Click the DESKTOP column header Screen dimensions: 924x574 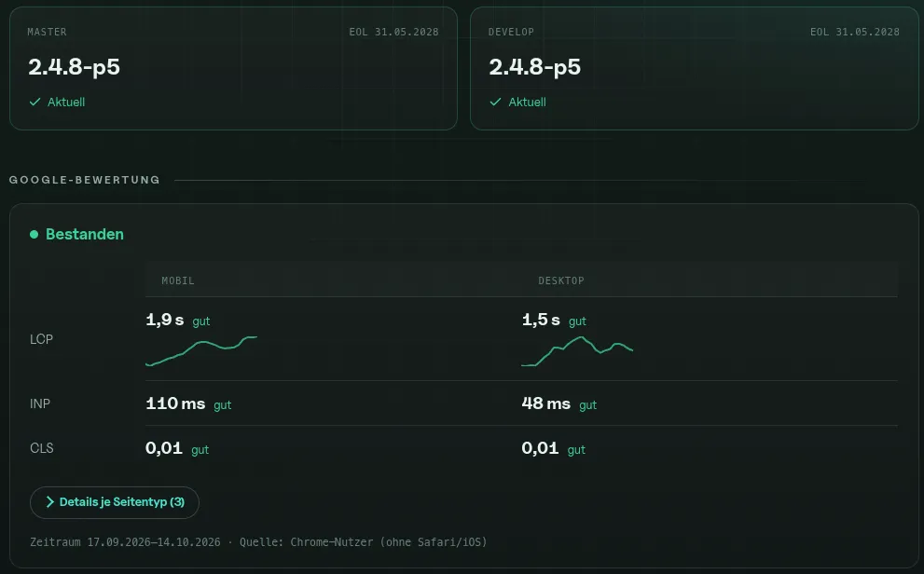point(561,280)
